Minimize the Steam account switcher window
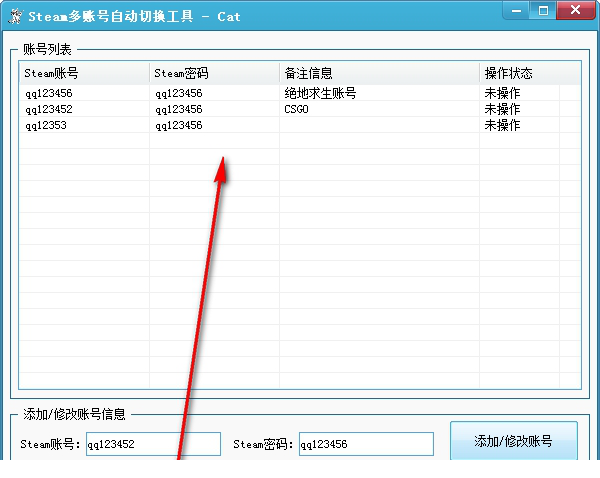The height and width of the screenshot is (478, 600). pos(516,10)
